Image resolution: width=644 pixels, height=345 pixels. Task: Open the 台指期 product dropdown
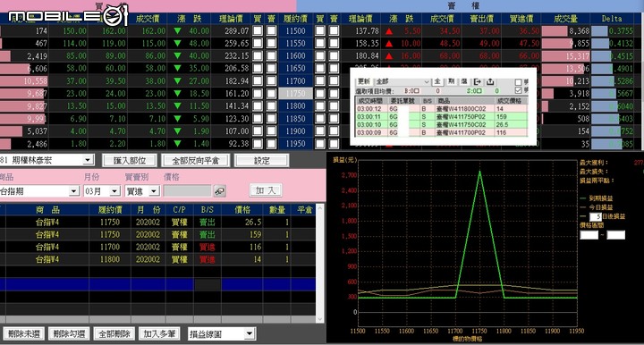pyautogui.click(x=74, y=190)
